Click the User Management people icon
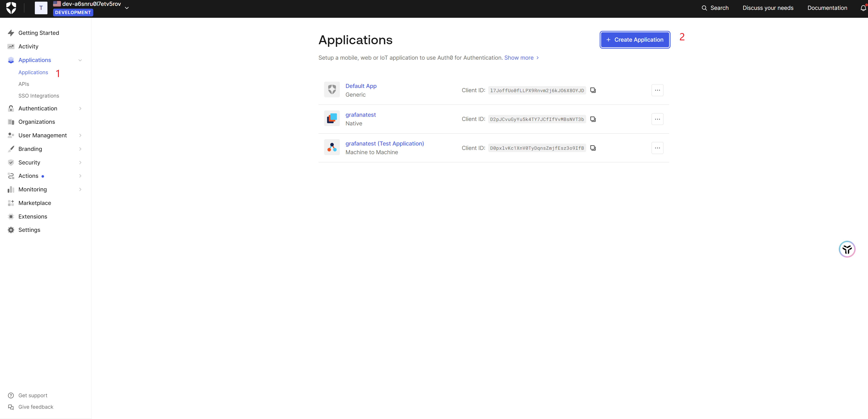 11,135
